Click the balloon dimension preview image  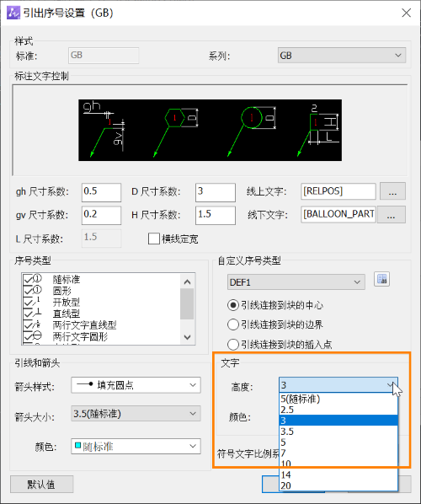(x=210, y=130)
